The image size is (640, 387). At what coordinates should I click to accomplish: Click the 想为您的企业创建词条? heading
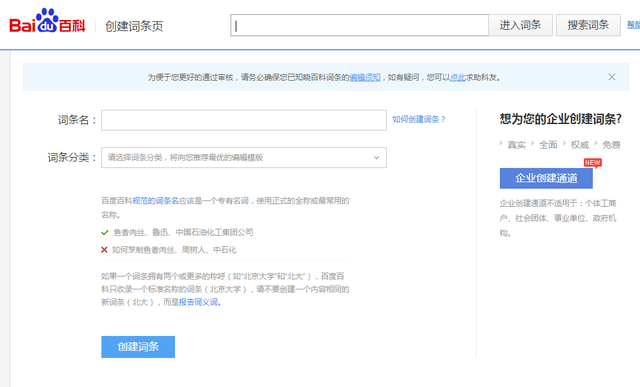(560, 119)
